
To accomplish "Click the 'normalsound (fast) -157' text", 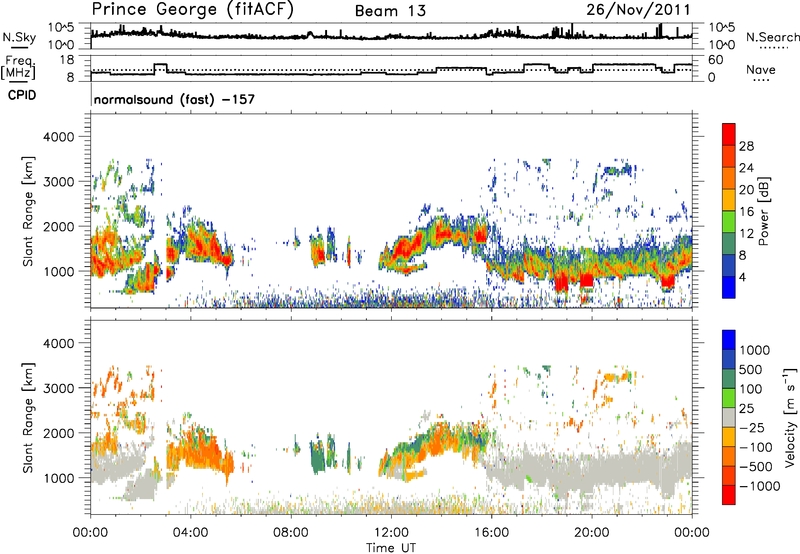I will pos(174,99).
